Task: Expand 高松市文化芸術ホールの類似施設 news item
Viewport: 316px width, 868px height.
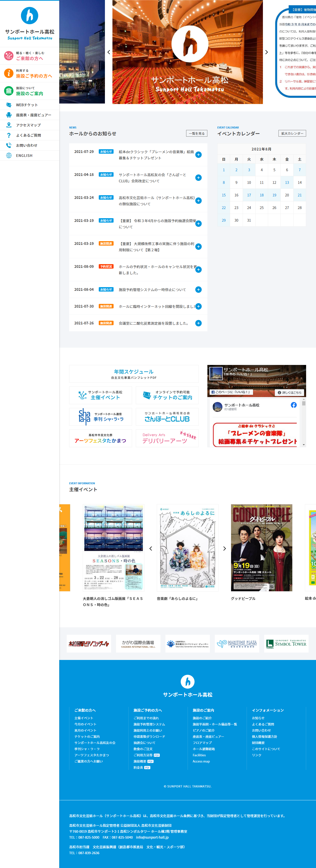Action: click(198, 200)
